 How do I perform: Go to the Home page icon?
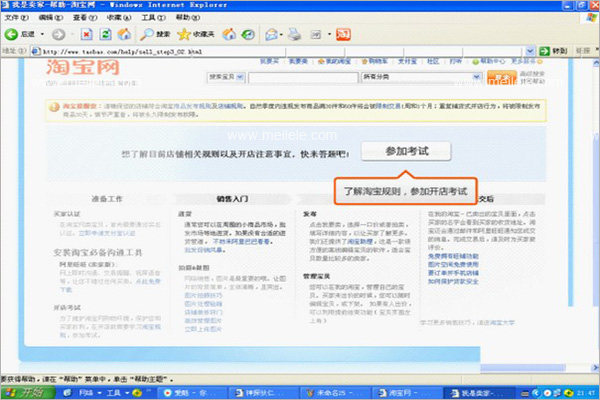click(x=124, y=34)
